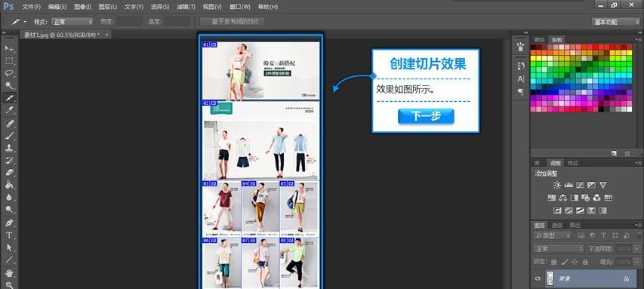Toggle lock position in Layers panel

(x=575, y=262)
